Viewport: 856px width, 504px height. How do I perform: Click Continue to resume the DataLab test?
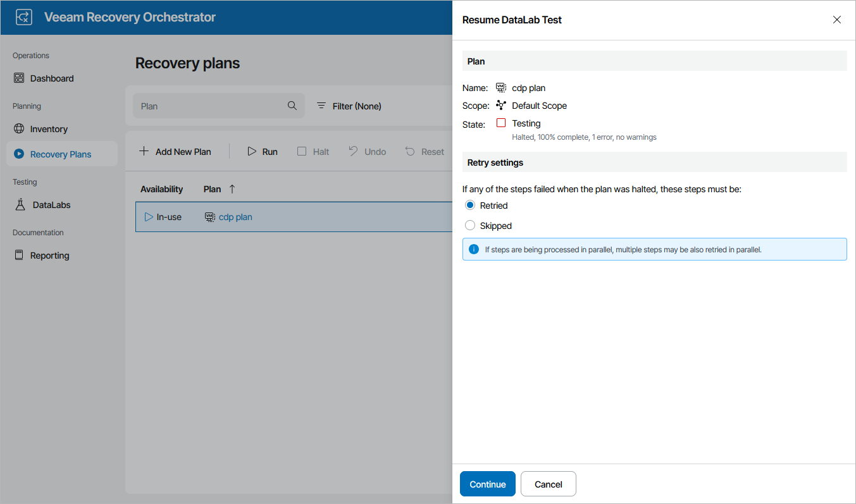487,483
